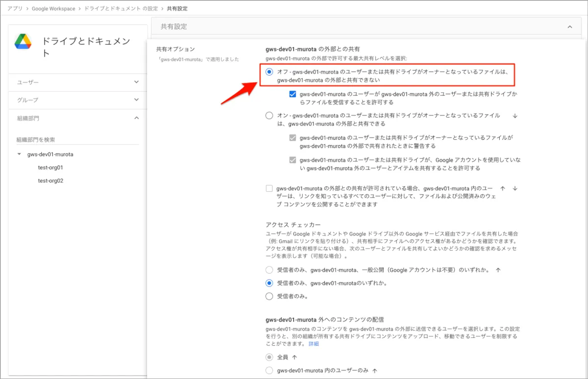The image size is (588, 379).
Task: Choose 受信者のみ access checker option
Action: tap(269, 296)
